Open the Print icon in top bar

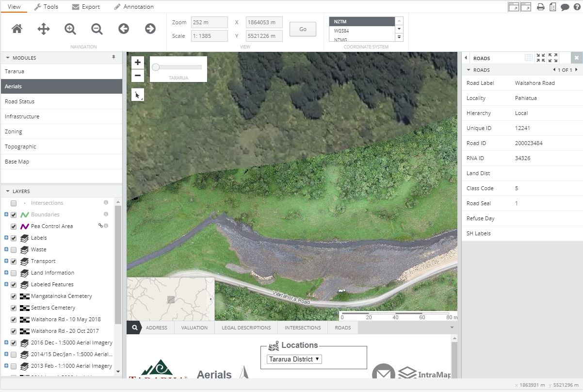[540, 7]
